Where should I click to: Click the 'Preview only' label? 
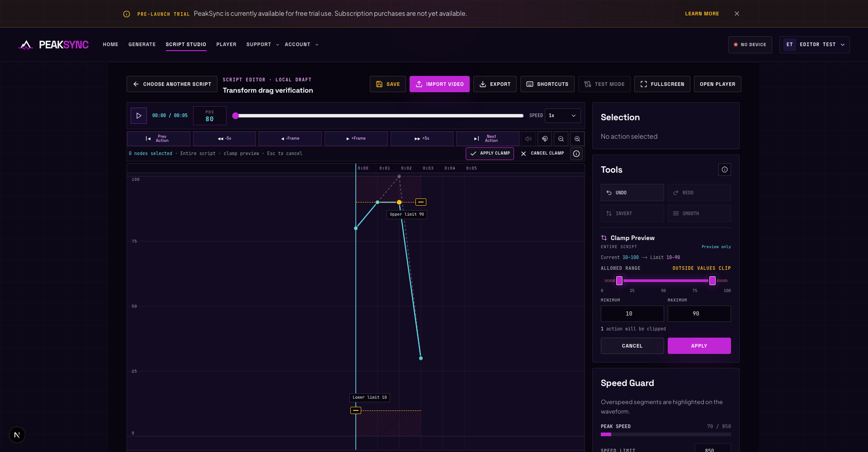(x=716, y=247)
